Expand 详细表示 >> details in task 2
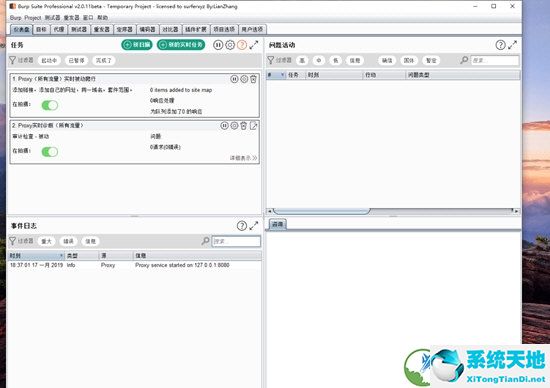This screenshot has height=388, width=550. coord(243,158)
